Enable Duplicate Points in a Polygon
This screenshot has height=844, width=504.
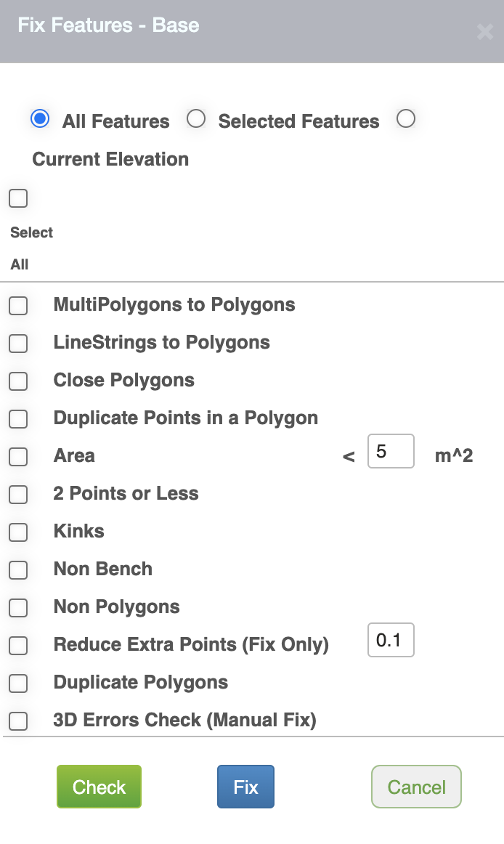tap(18, 418)
